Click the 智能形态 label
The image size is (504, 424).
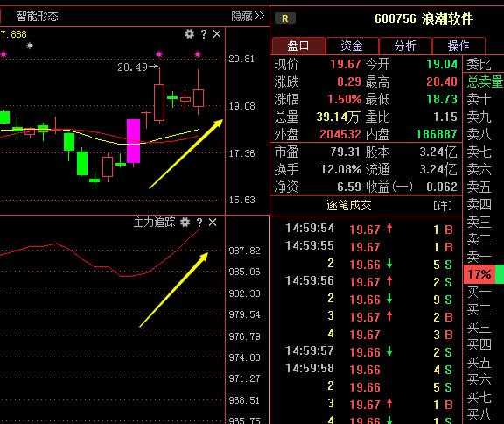tap(37, 16)
